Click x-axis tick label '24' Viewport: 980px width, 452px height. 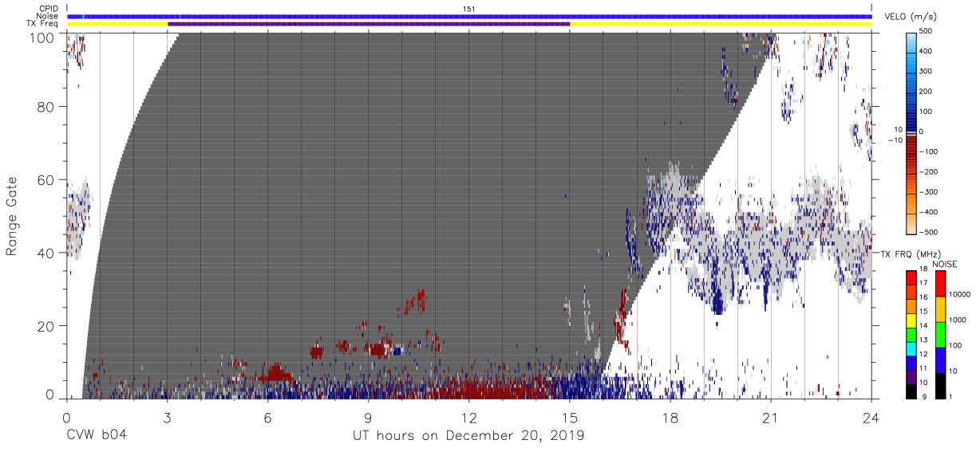point(871,416)
